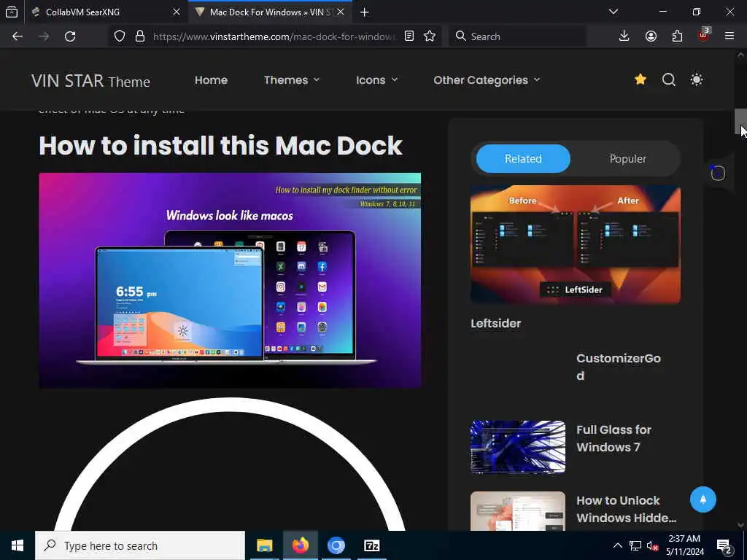Click the floating circle widget at right edge
This screenshot has height=560, width=747.
click(x=718, y=174)
